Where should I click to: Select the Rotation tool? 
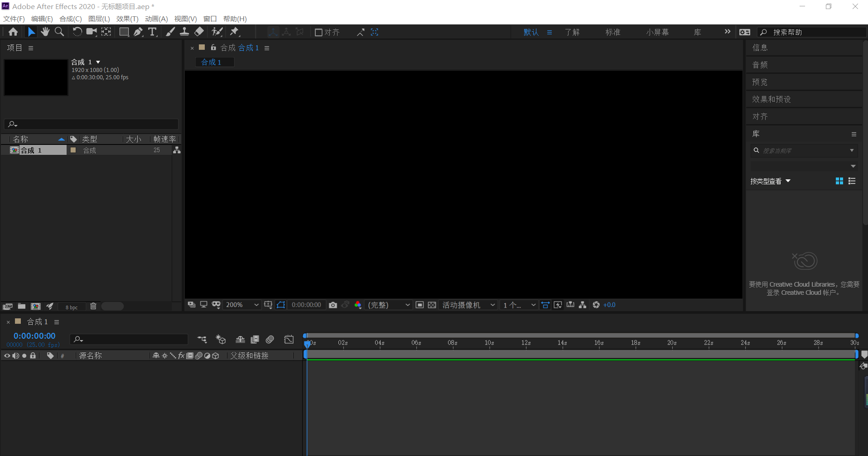coord(77,32)
